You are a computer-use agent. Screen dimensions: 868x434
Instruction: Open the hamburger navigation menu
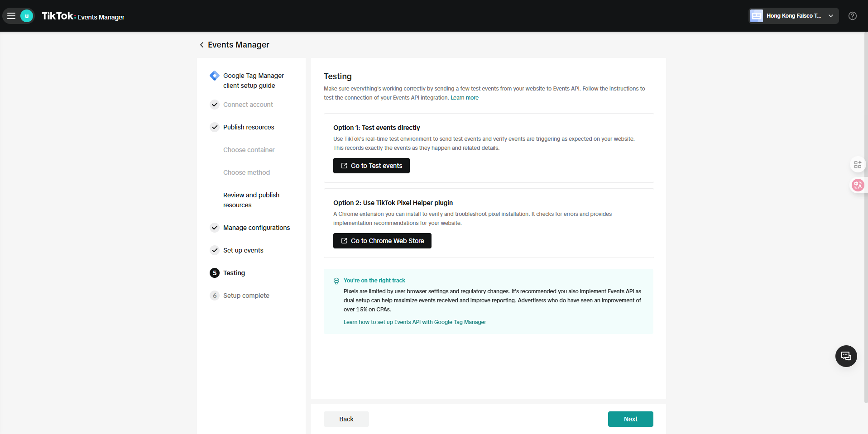[x=11, y=16]
